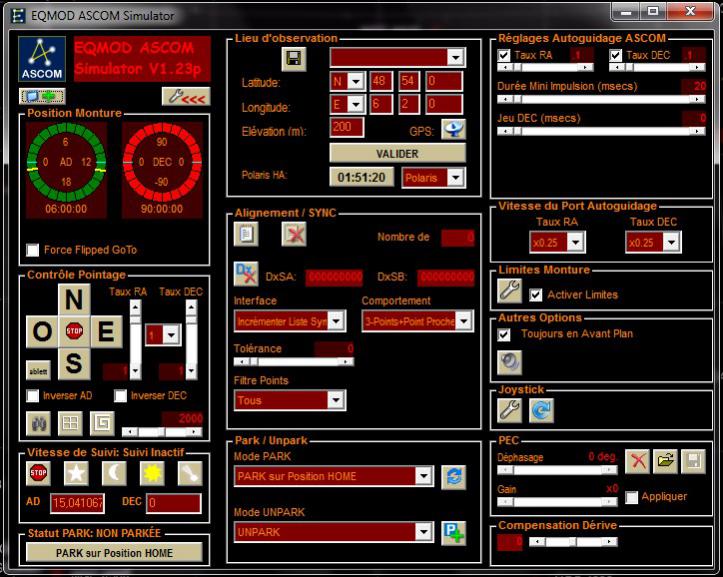Slew east with the E button
This screenshot has width=723, height=577.
[x=106, y=331]
